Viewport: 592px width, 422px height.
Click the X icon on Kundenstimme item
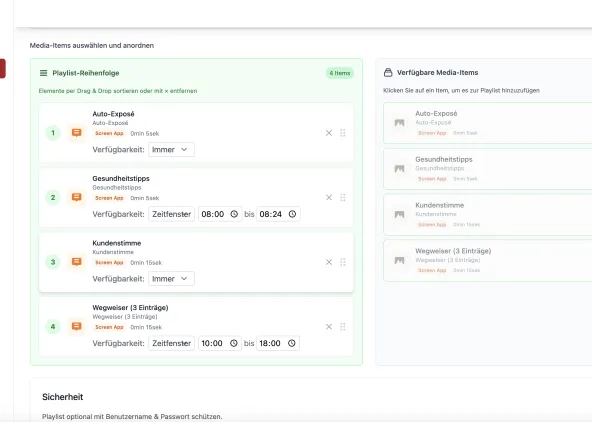[329, 262]
